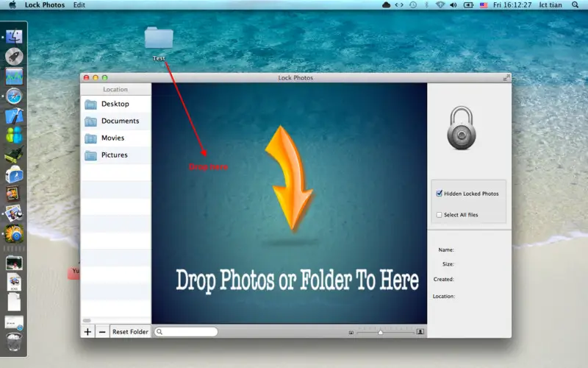Select Documents in Location list

point(116,121)
